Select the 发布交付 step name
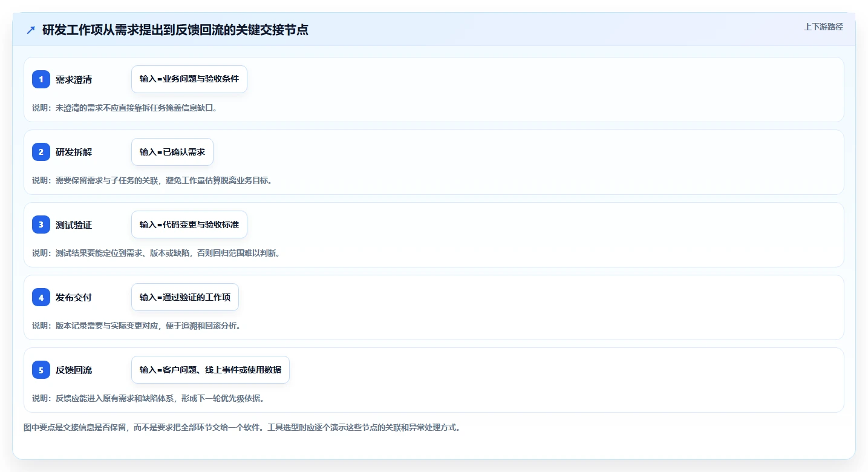 coord(74,297)
